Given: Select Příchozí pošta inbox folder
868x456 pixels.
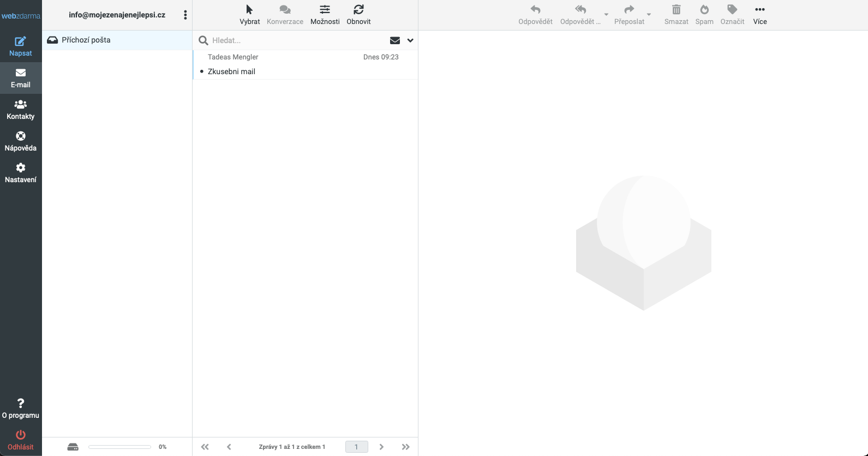Looking at the screenshot, I should point(117,40).
